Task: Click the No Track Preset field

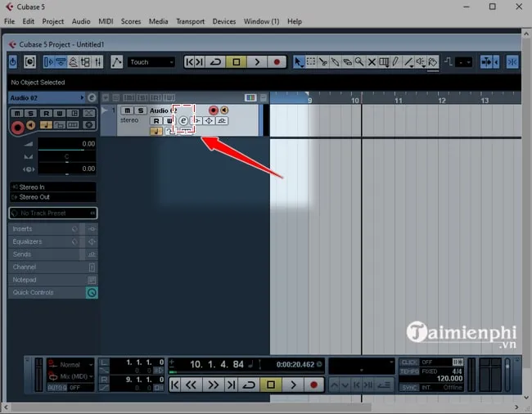Action: click(x=53, y=214)
